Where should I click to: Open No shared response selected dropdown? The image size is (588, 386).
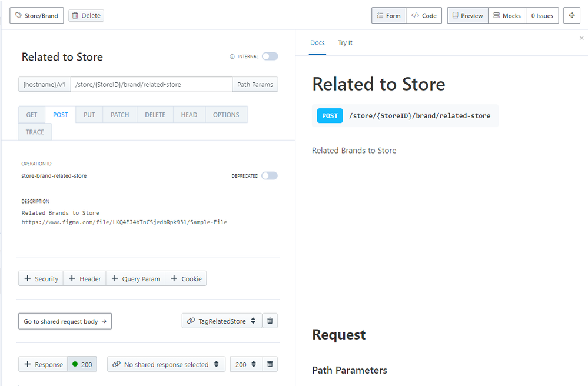point(166,364)
